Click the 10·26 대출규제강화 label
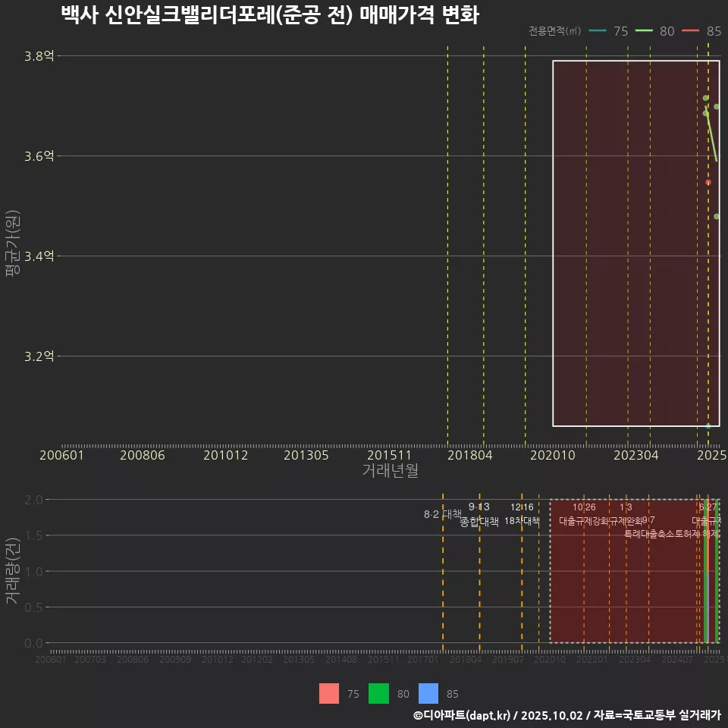Screen dimensions: 728x728 pyautogui.click(x=584, y=514)
